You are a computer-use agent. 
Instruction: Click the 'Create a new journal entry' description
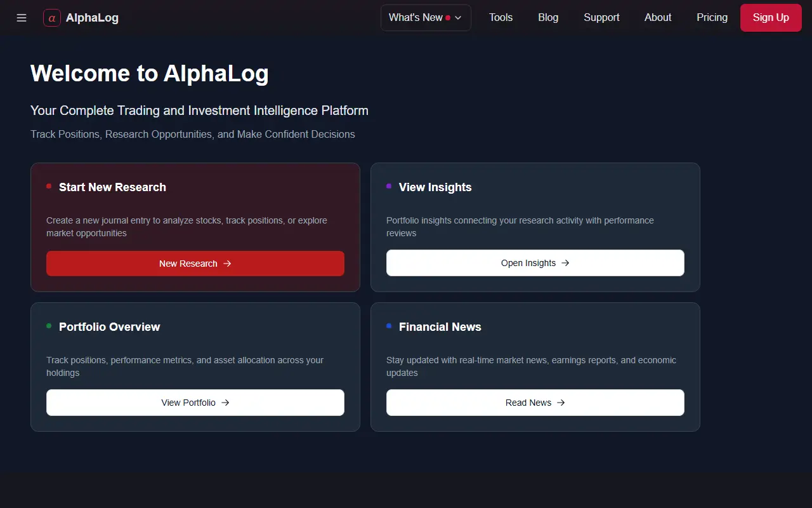pos(187,227)
